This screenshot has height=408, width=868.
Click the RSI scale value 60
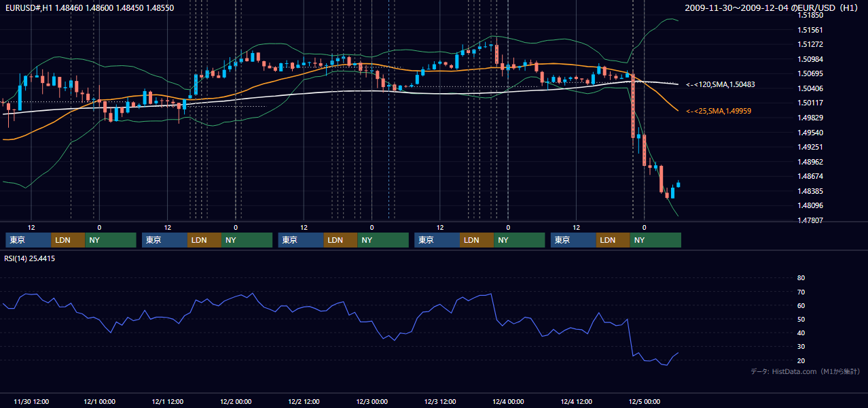point(801,305)
